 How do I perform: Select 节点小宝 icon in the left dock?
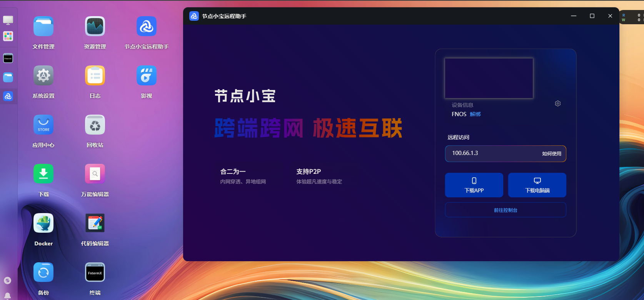8,96
